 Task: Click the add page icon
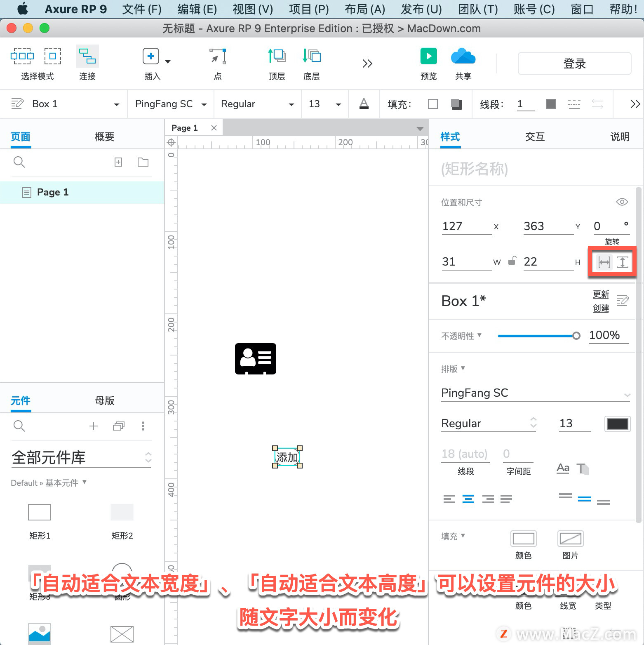point(118,162)
